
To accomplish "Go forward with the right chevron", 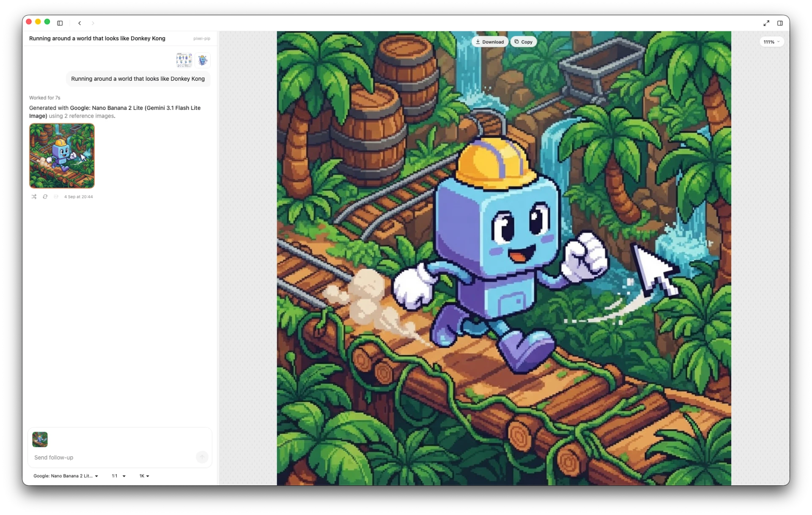I will (93, 23).
